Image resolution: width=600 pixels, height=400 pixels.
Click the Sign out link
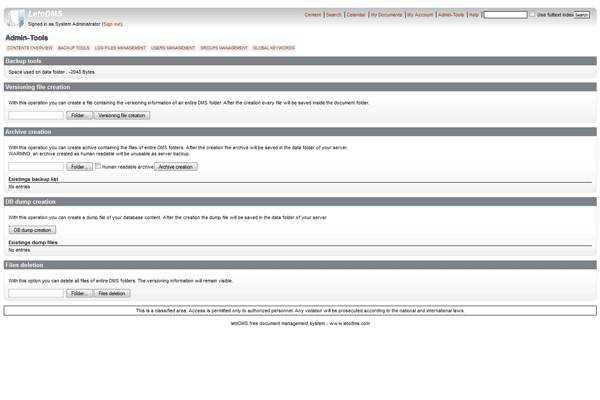(112, 22)
